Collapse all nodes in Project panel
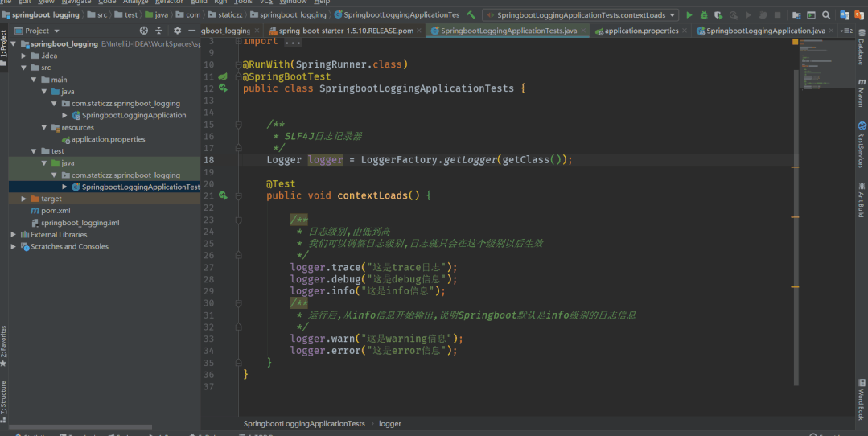Image resolution: width=868 pixels, height=436 pixels. click(158, 31)
